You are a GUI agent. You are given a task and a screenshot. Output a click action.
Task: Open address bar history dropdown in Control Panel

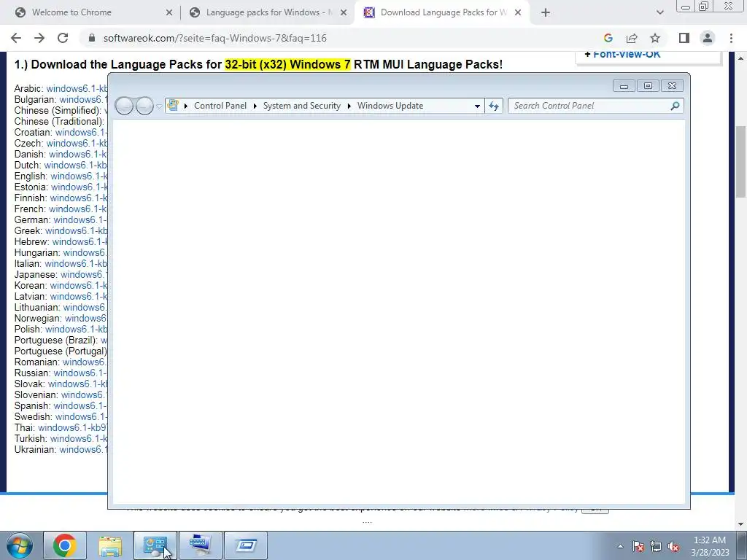(x=477, y=106)
